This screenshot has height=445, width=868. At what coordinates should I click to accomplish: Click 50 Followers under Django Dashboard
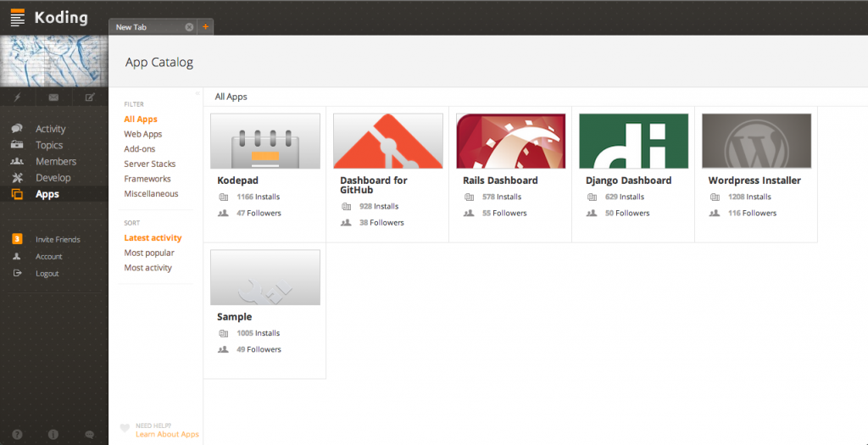pyautogui.click(x=628, y=213)
